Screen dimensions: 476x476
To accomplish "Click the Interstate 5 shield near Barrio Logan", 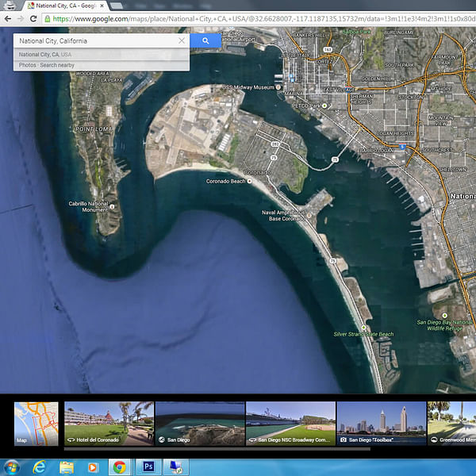I will 402,147.
